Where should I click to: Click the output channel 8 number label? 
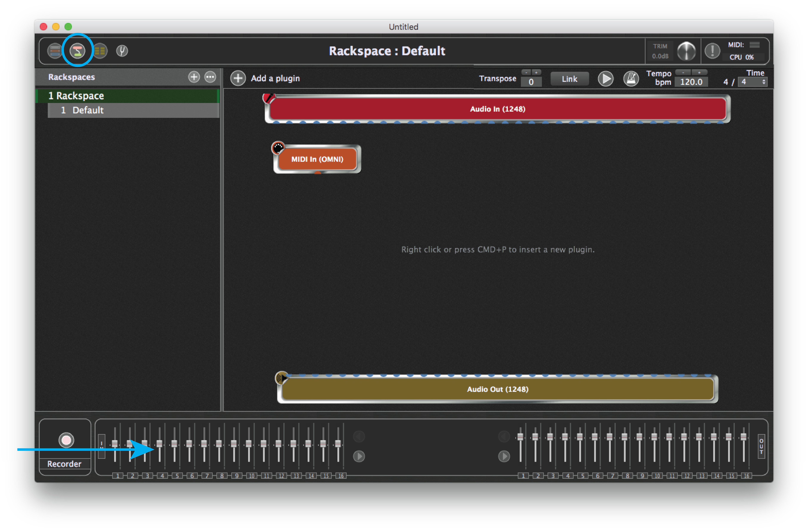click(627, 476)
